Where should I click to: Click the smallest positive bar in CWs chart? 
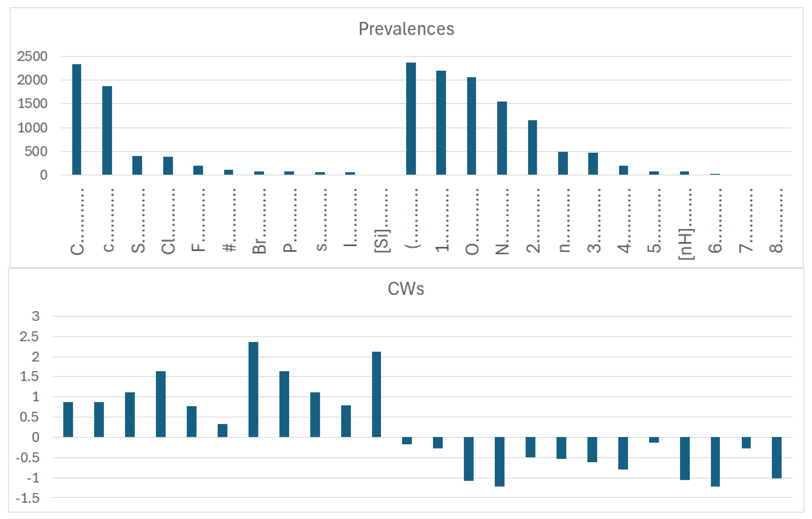click(222, 430)
